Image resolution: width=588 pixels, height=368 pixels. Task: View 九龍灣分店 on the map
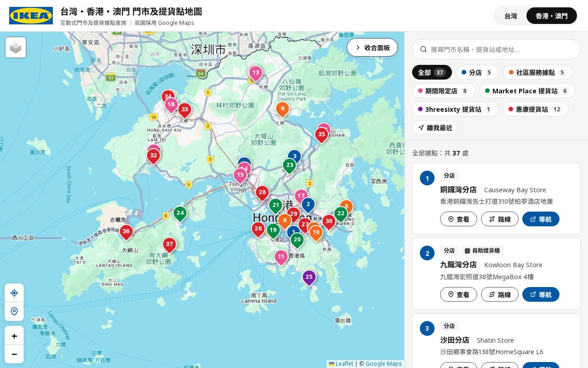coord(458,294)
